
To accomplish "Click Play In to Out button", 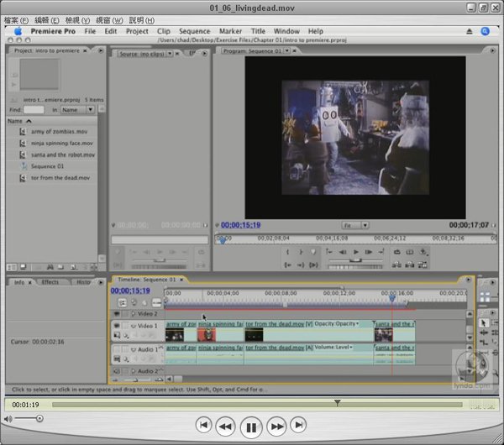I will coord(313,264).
